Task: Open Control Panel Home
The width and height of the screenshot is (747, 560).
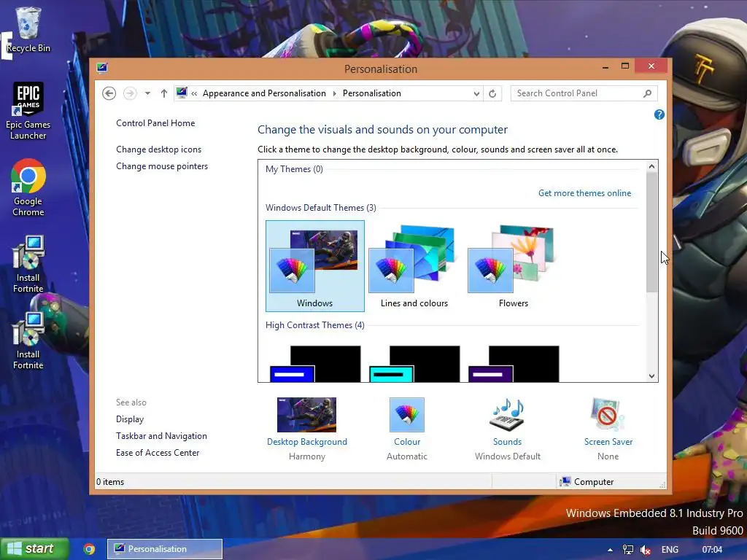Action: [155, 123]
